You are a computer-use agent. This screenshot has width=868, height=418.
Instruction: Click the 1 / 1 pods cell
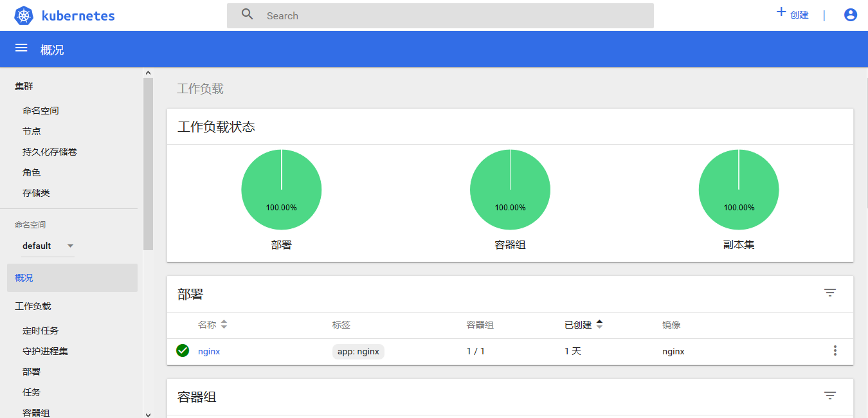pos(476,351)
